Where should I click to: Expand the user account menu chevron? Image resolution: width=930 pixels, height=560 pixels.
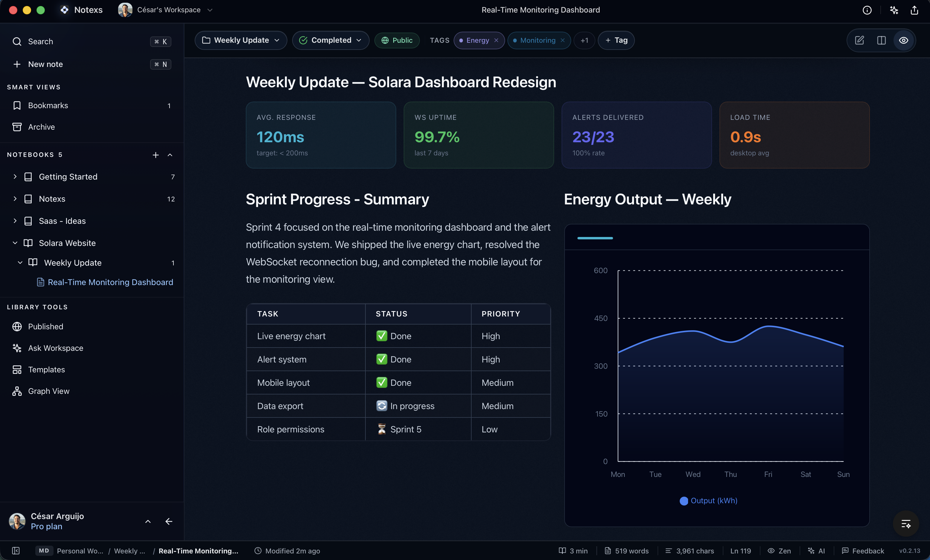coord(148,521)
